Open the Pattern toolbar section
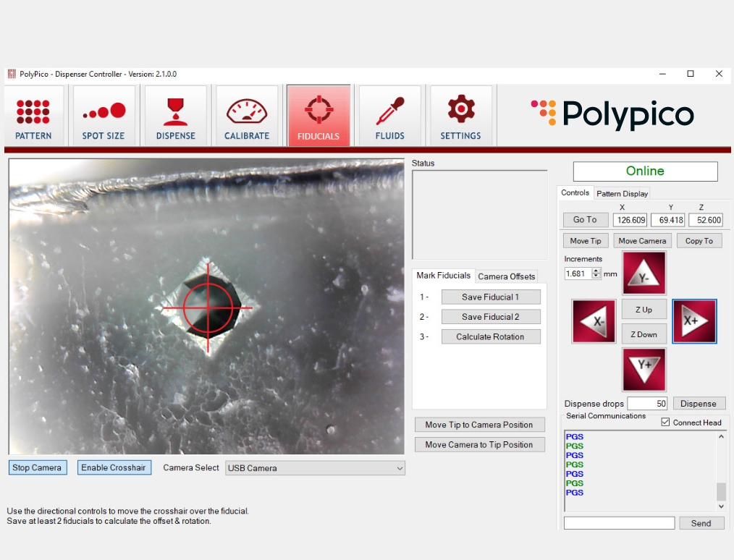This screenshot has height=560, width=734. (33, 116)
